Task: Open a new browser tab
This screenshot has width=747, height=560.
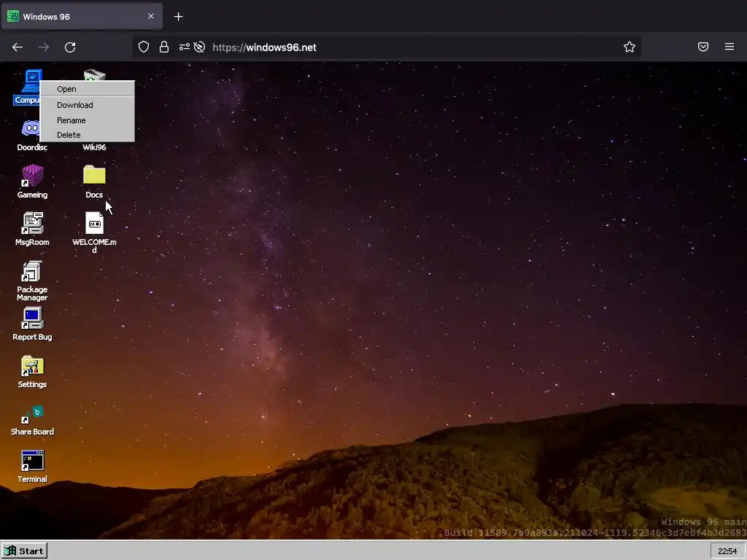Action: 178,17
